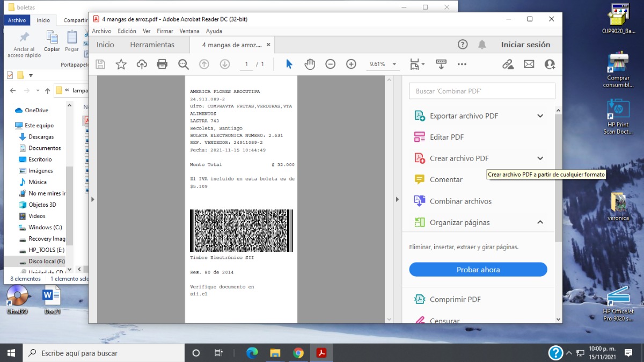
Task: Zoom out with minus circle icon
Action: tap(331, 64)
